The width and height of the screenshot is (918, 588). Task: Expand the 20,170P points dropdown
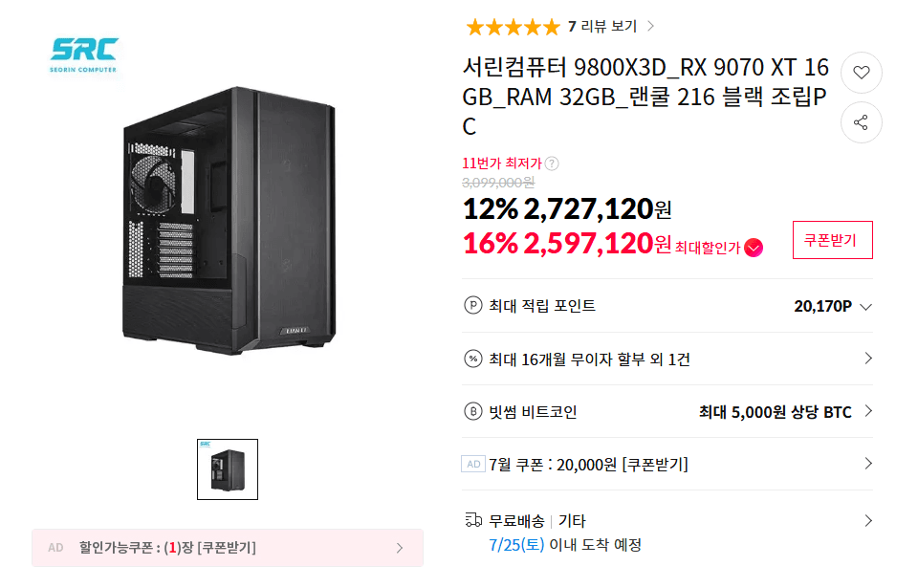866,306
